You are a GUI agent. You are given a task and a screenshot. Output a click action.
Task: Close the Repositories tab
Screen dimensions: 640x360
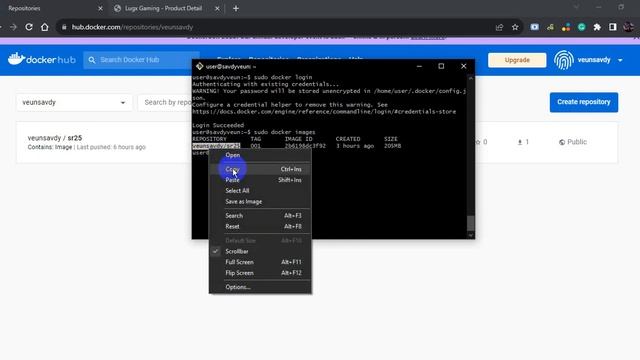(100, 9)
